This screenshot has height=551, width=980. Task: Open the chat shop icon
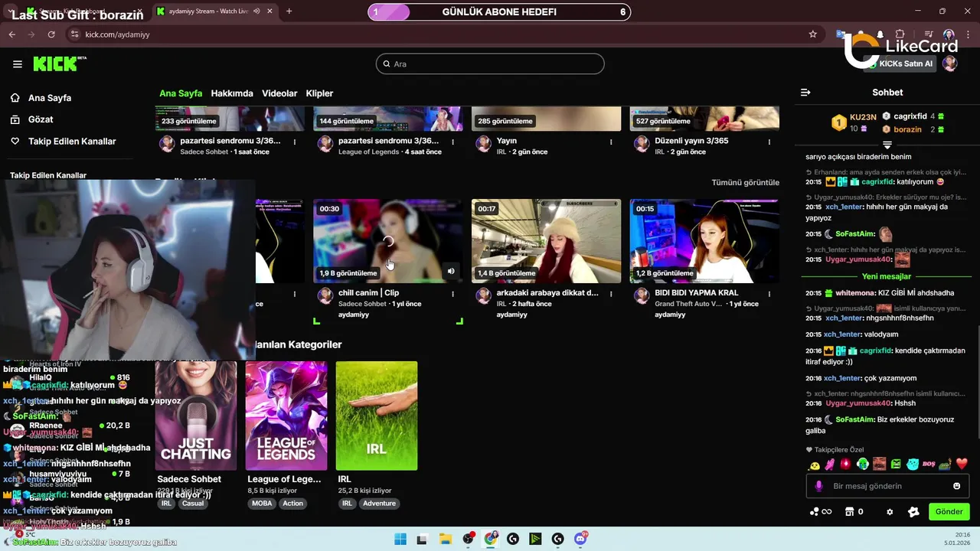[848, 512]
